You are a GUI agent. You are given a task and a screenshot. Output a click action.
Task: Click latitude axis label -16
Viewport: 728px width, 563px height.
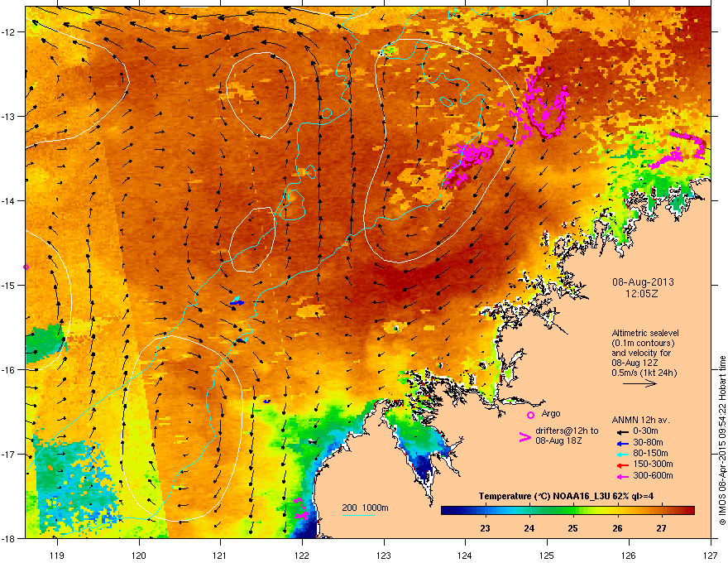(x=8, y=370)
